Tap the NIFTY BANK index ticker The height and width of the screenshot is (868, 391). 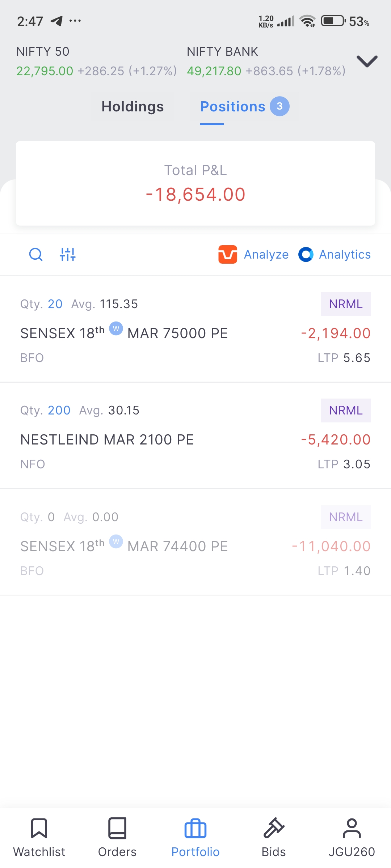[x=266, y=61]
